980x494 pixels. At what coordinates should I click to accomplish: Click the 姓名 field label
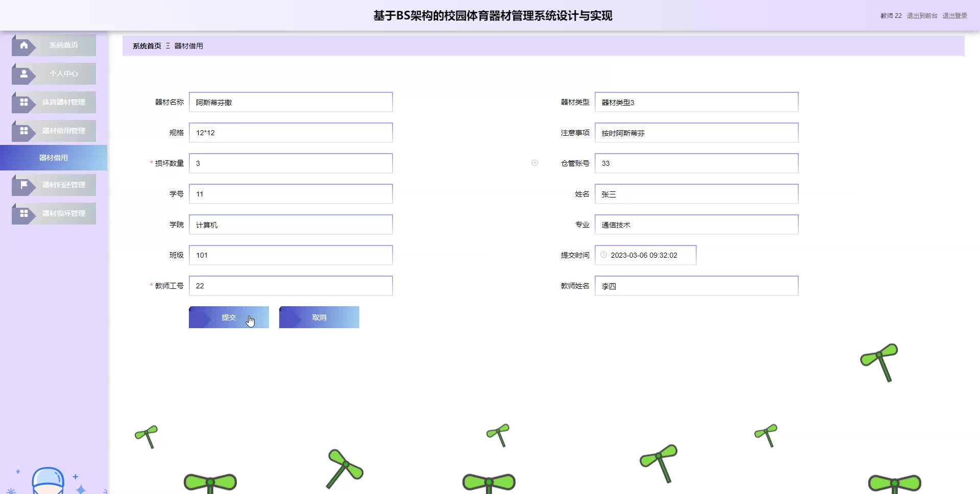[582, 194]
